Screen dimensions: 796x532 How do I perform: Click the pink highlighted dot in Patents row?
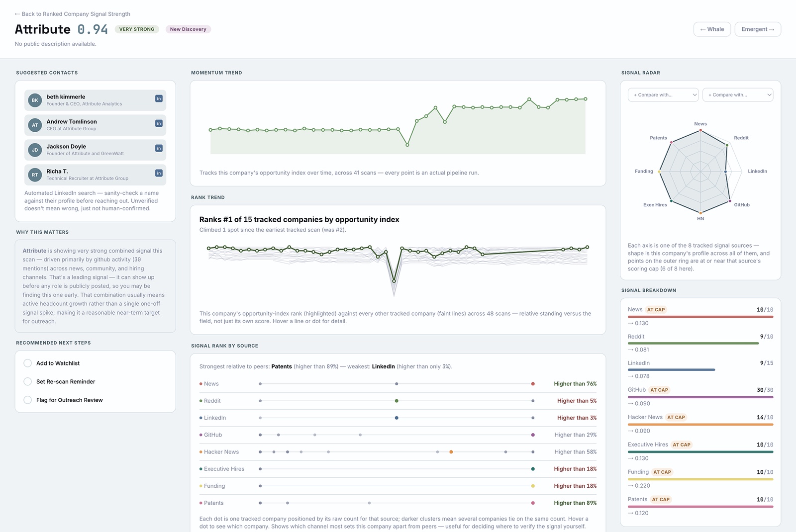[x=533, y=503]
